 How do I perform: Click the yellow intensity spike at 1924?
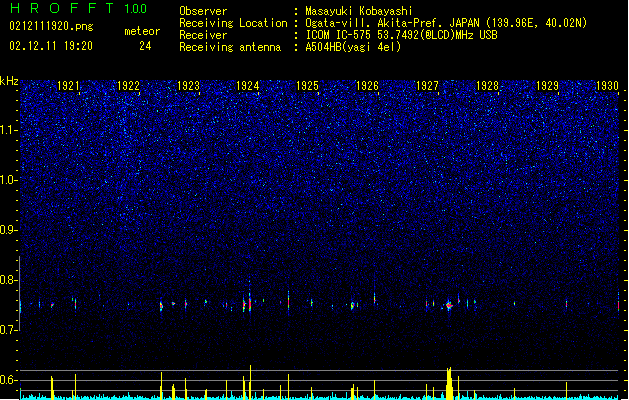point(250,382)
